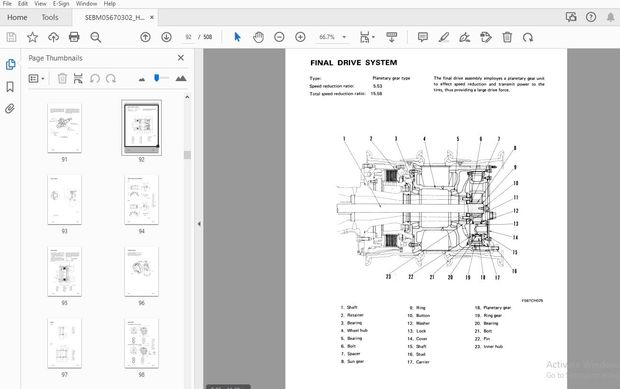Open the E-Sign menu
This screenshot has width=620, height=389.
[x=61, y=4]
